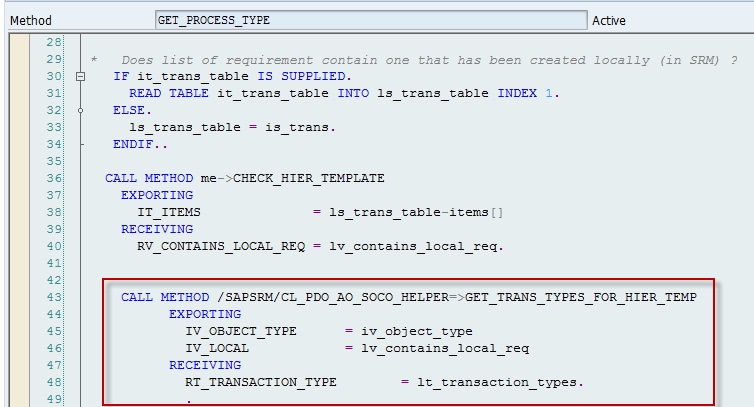This screenshot has height=407, width=754.
Task: Select line number 33
Action: 54,127
